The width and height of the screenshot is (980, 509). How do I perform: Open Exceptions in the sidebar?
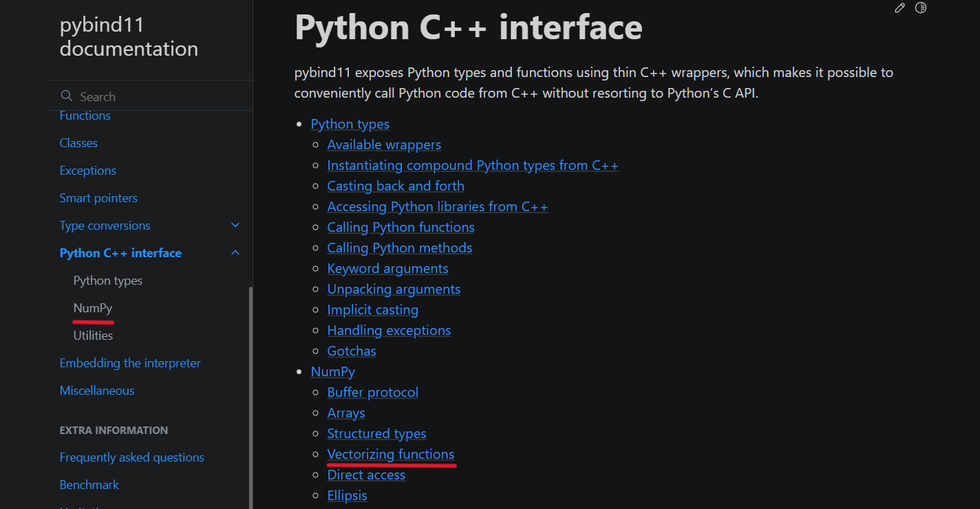(x=88, y=171)
